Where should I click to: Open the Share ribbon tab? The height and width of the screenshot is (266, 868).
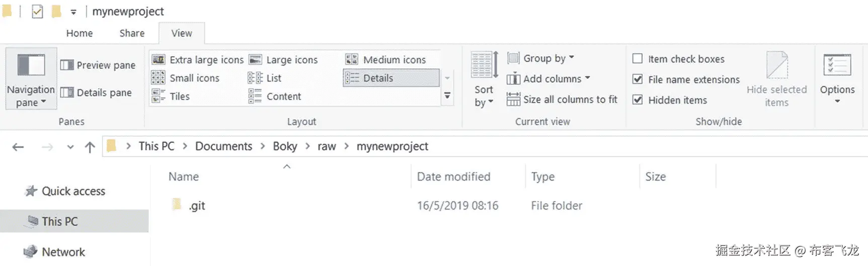(x=132, y=33)
